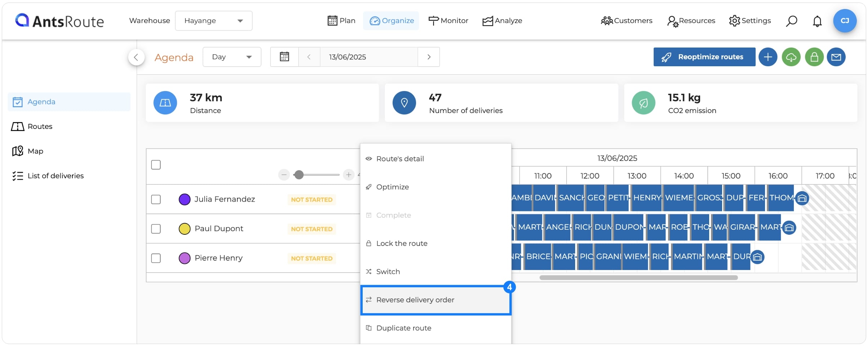
Task: Go to previous day arrow
Action: [309, 57]
